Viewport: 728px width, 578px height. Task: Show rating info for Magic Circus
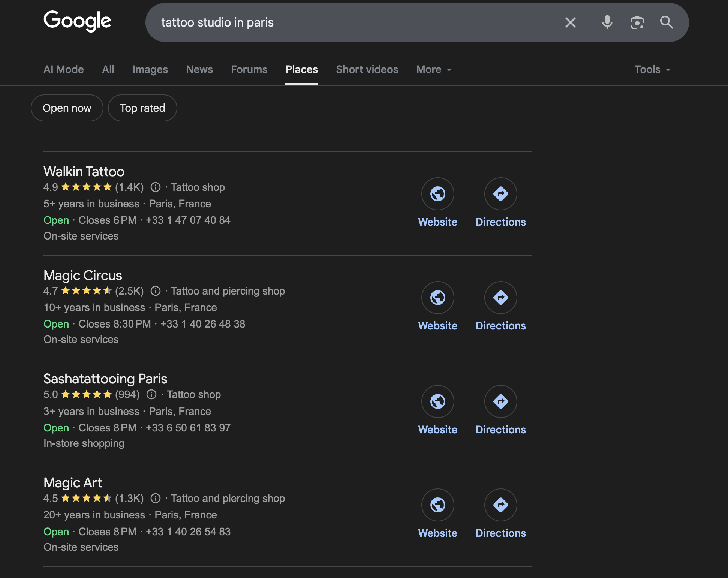coord(156,291)
